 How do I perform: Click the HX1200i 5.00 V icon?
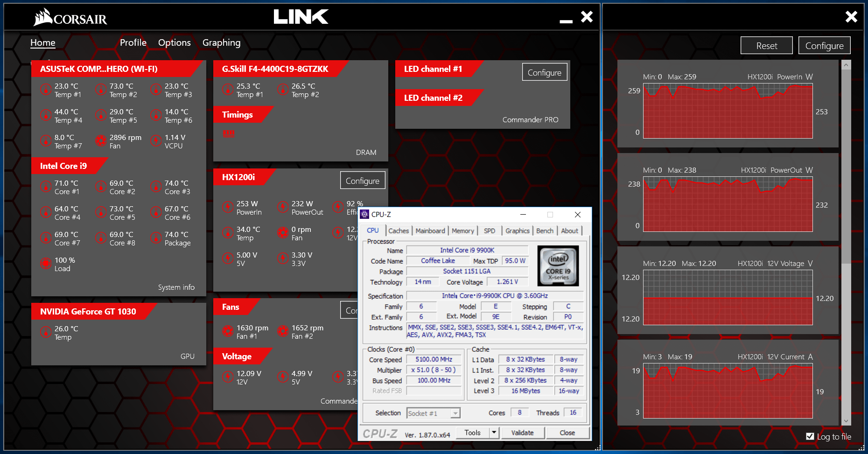(227, 258)
